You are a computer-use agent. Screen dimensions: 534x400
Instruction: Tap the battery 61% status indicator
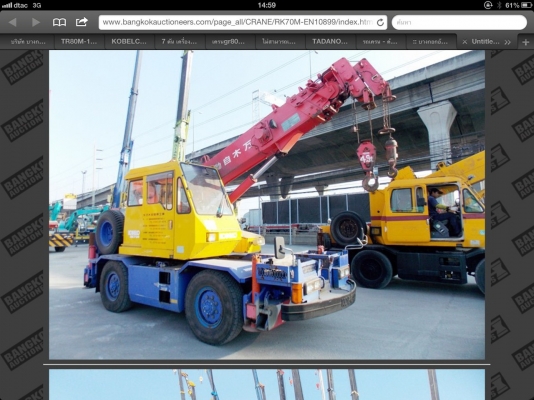coord(518,5)
